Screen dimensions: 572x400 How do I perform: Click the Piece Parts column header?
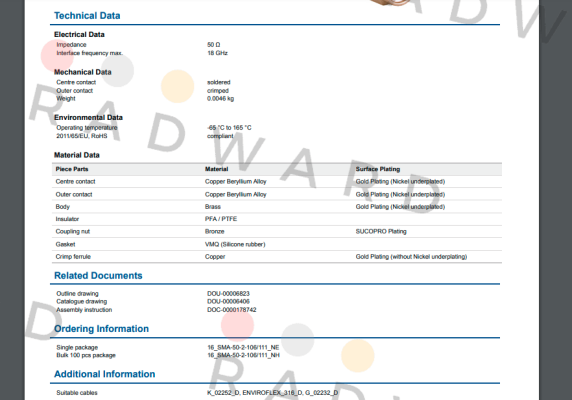[72, 169]
